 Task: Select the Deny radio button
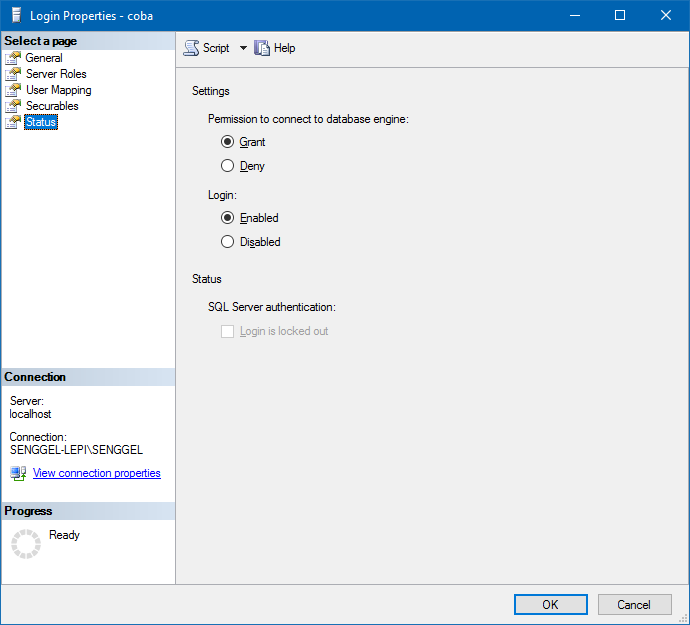[x=227, y=166]
